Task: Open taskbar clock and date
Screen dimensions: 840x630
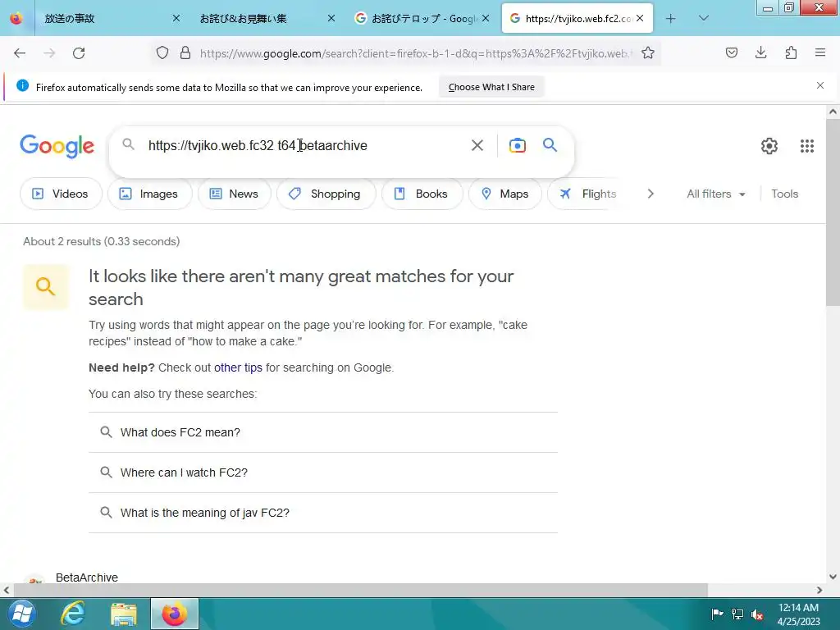Action: click(798, 614)
